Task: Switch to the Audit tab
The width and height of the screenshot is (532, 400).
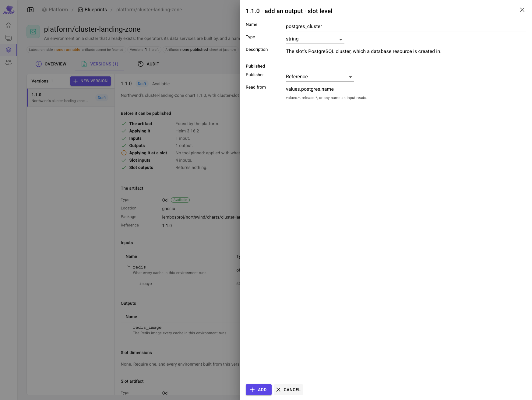Action: point(149,64)
